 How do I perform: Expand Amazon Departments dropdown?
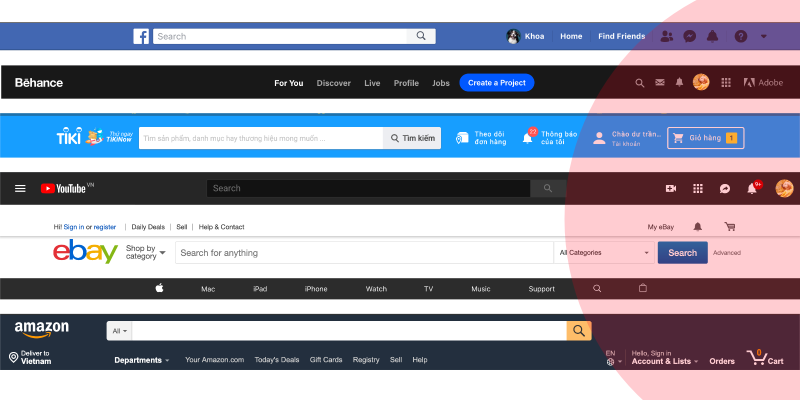(142, 360)
